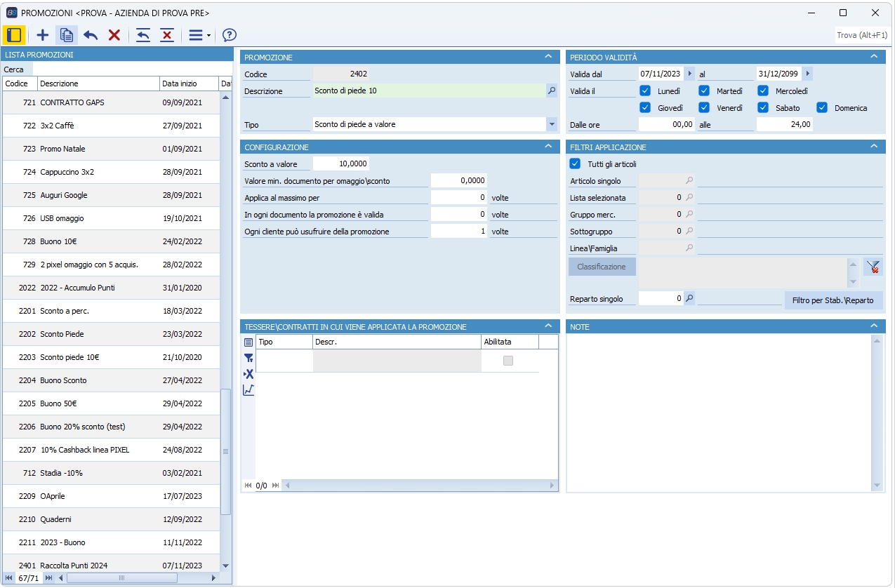Click the Filtro per Stab.\Reparto button

(833, 300)
